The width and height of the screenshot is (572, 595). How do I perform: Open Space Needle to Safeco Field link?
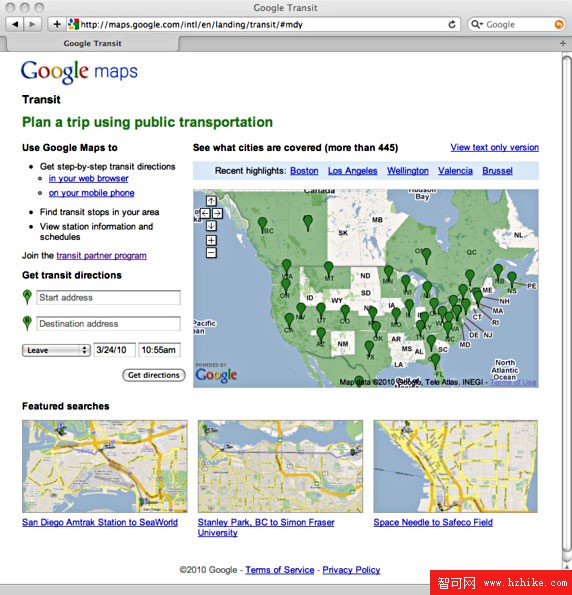(x=433, y=522)
